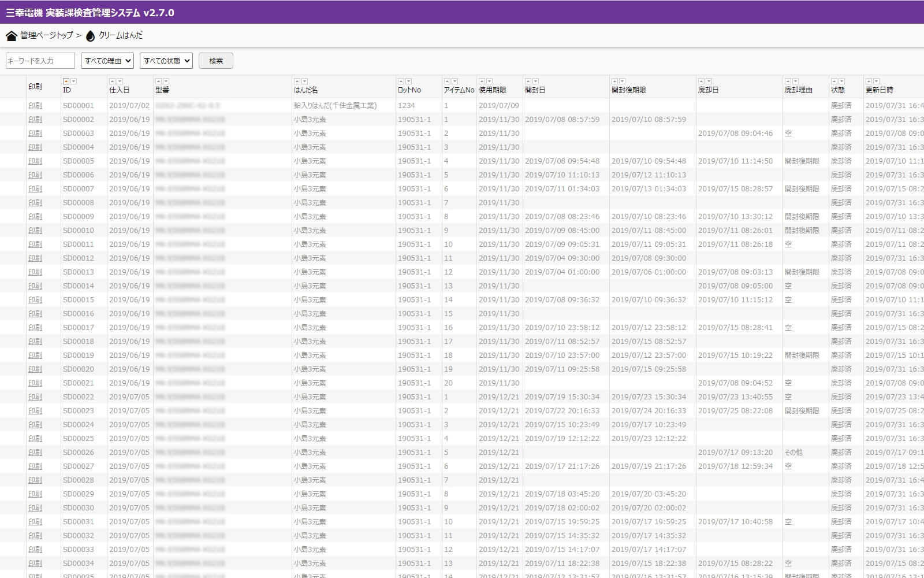Sort 開封後期限 column ascending
924x578 pixels.
(x=614, y=81)
